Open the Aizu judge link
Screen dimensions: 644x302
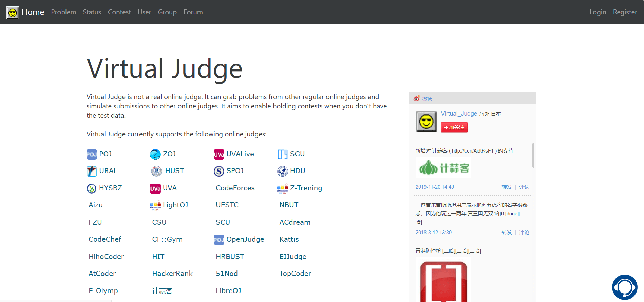[95, 205]
